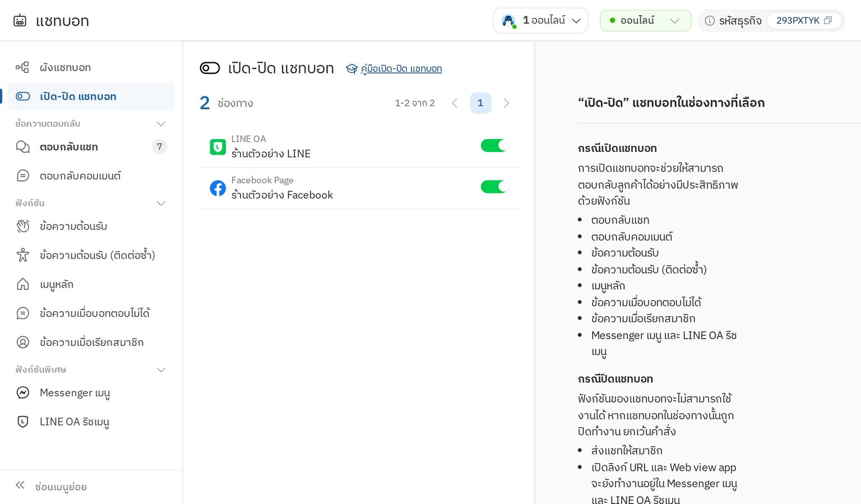Click the ข้อความต้อนรับ (ติดต่อซ้ำ) person icon

coord(22,255)
